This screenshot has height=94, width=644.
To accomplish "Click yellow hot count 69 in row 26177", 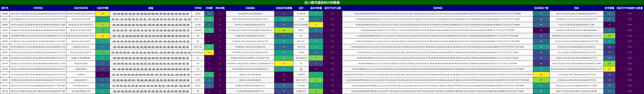I will 541,74.
